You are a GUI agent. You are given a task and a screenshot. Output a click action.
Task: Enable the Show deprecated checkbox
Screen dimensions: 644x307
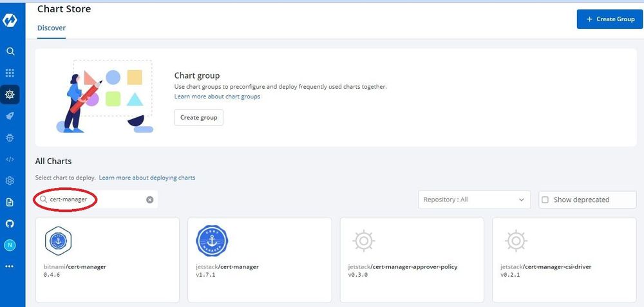[545, 200]
